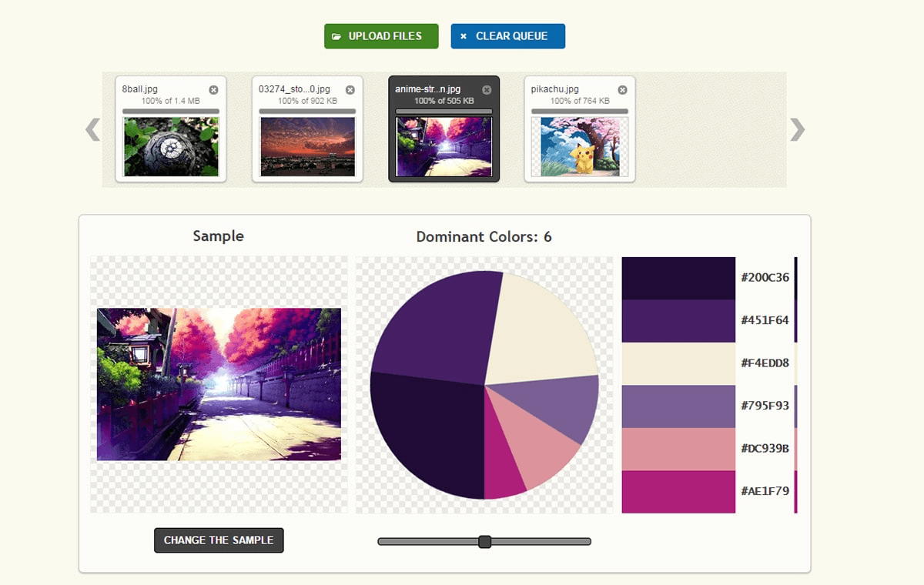The image size is (924, 585).
Task: Select the pikachu.jpg thumbnail
Action: pyautogui.click(x=578, y=146)
